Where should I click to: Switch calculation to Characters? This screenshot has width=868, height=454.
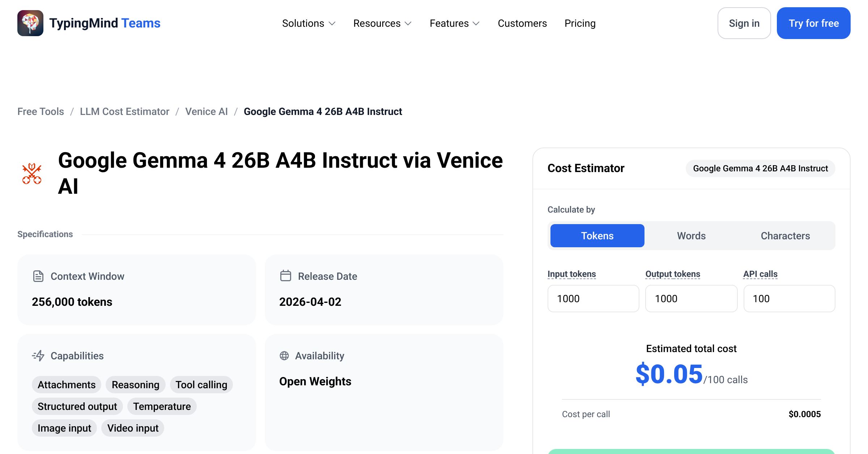point(785,236)
